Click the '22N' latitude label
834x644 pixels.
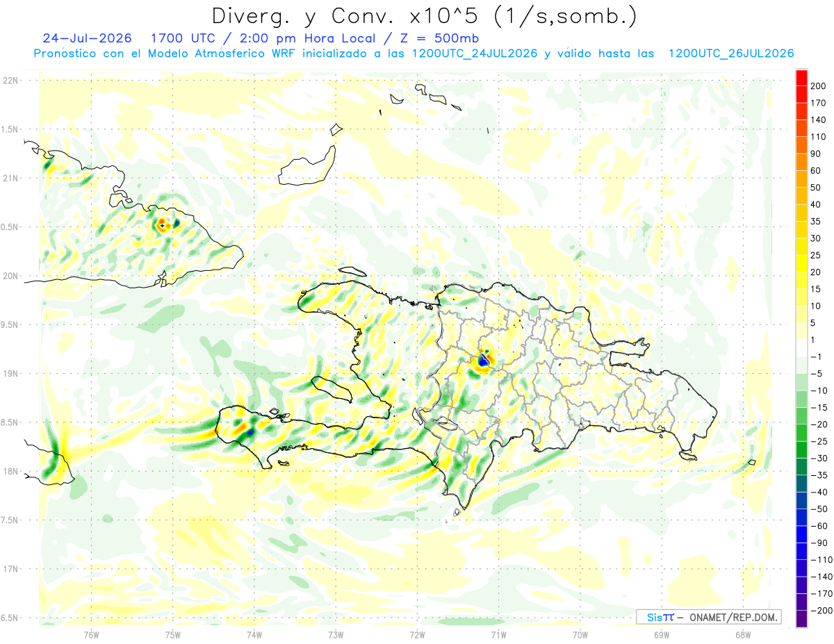[x=10, y=81]
